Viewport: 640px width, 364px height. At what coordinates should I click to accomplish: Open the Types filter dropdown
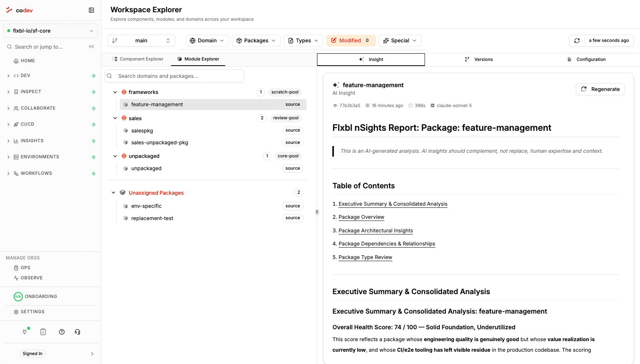(x=303, y=41)
